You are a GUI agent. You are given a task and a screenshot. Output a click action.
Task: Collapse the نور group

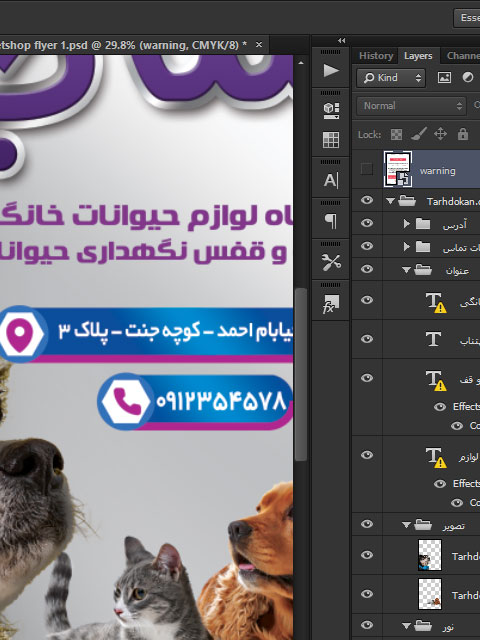coord(406,625)
